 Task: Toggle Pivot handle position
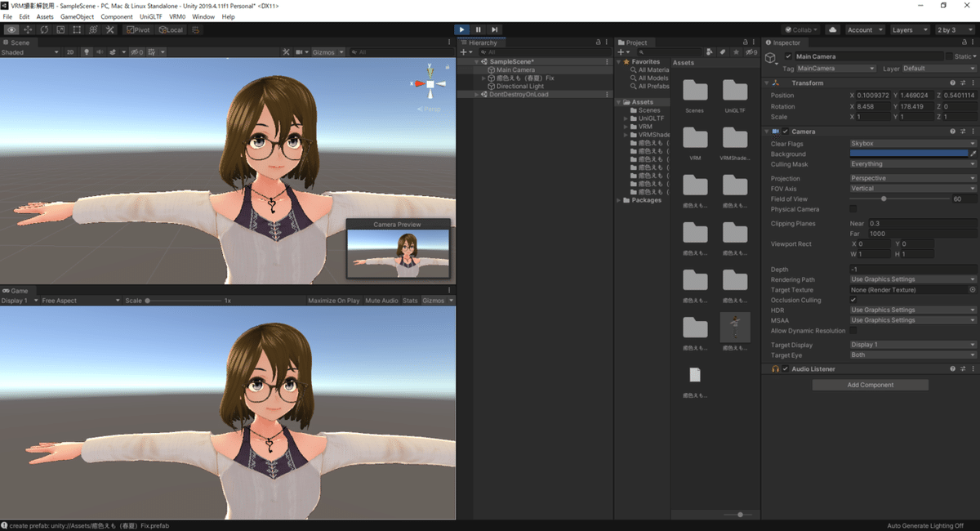click(137, 29)
